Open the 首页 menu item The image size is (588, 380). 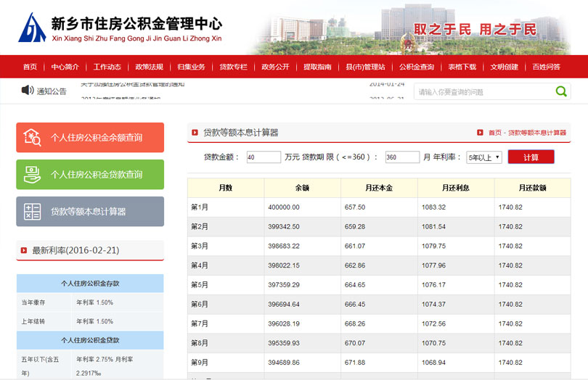coord(30,67)
